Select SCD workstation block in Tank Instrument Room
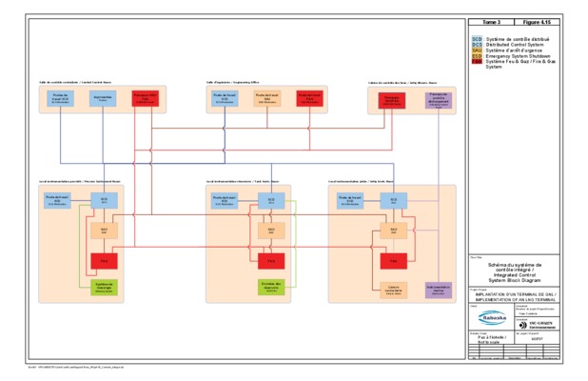Screen dimensions: 588x381 point(225,201)
